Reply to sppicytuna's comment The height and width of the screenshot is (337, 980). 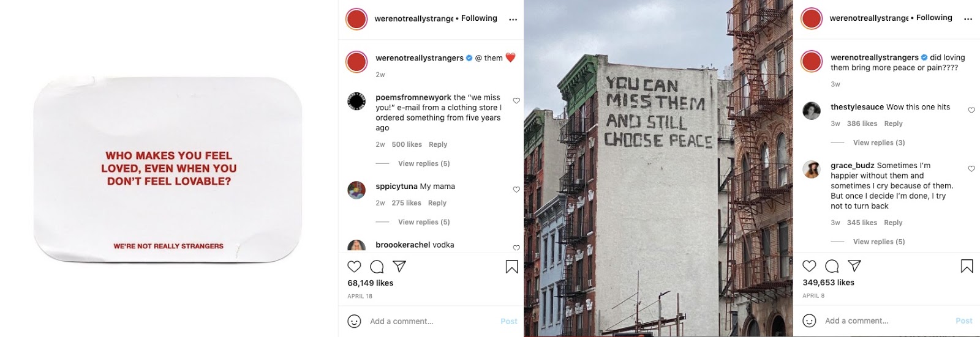click(x=437, y=203)
